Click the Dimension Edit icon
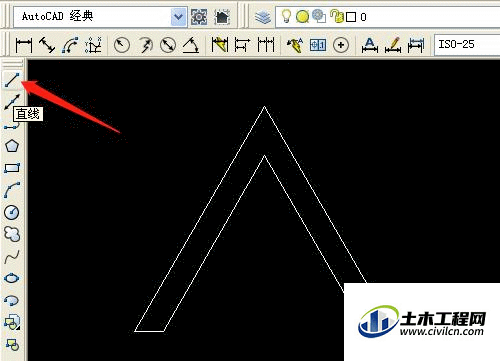The image size is (500, 361). point(370,45)
